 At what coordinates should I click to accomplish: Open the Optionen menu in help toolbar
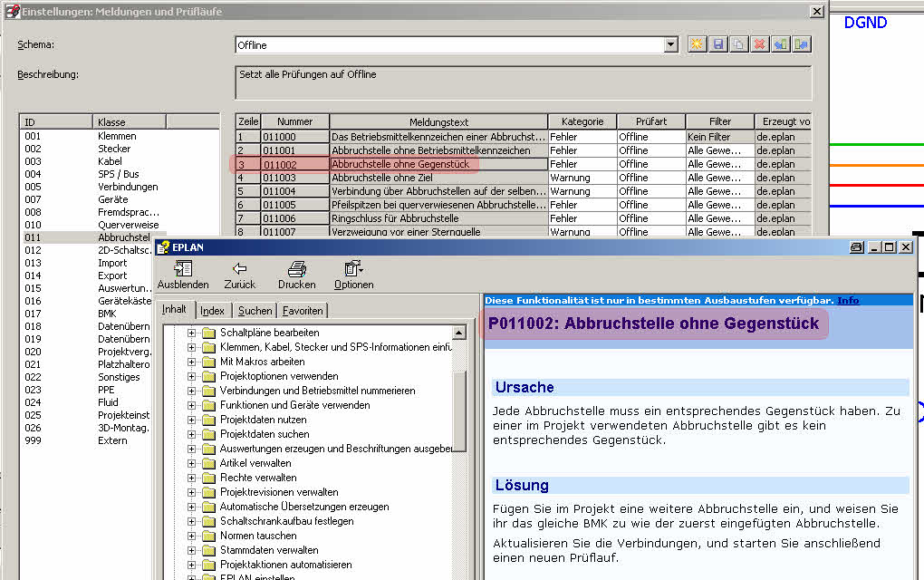353,275
